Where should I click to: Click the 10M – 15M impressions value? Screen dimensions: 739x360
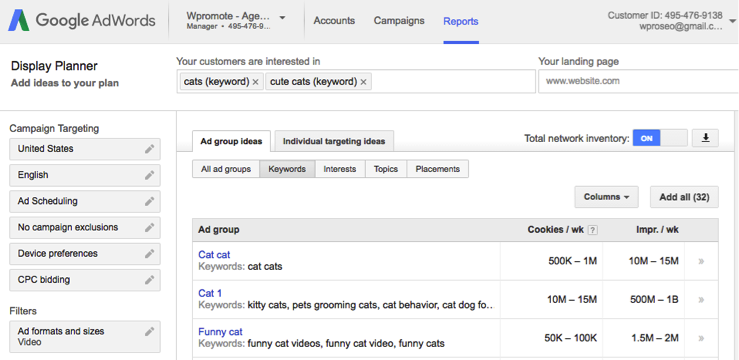pos(654,261)
